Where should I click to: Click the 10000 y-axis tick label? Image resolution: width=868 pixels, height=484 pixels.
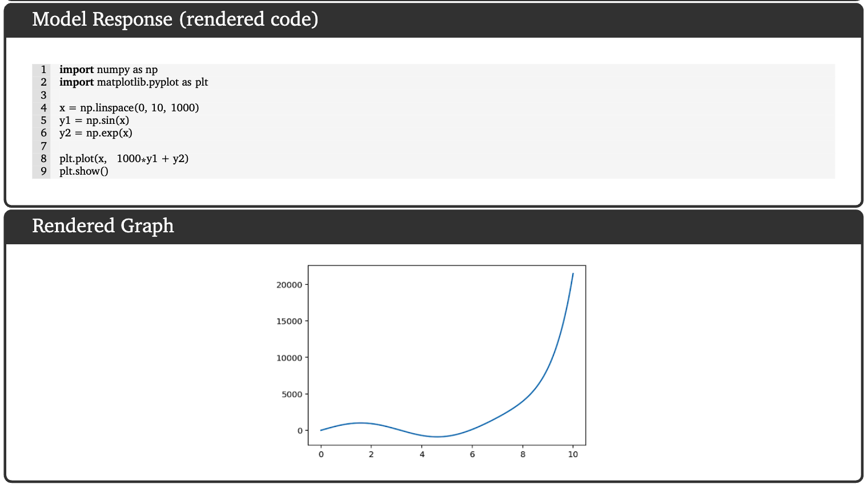(x=289, y=358)
